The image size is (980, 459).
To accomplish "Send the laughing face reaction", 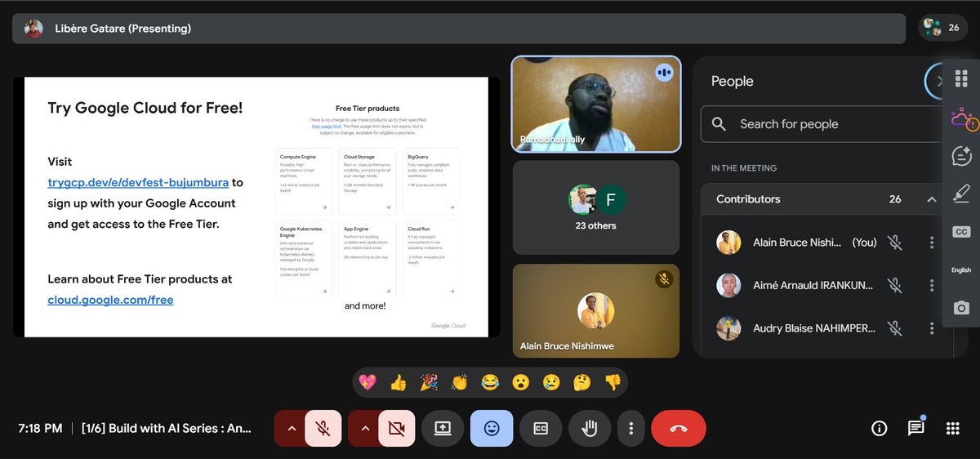I will point(490,381).
